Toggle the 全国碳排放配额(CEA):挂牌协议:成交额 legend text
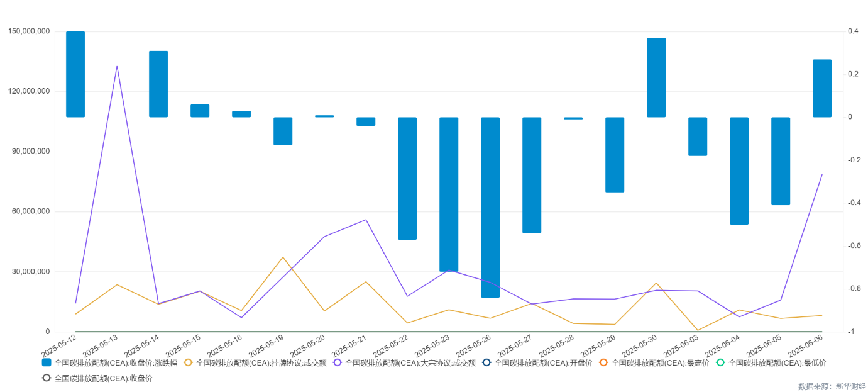Screen dimensions: 868x392 pyautogui.click(x=261, y=363)
